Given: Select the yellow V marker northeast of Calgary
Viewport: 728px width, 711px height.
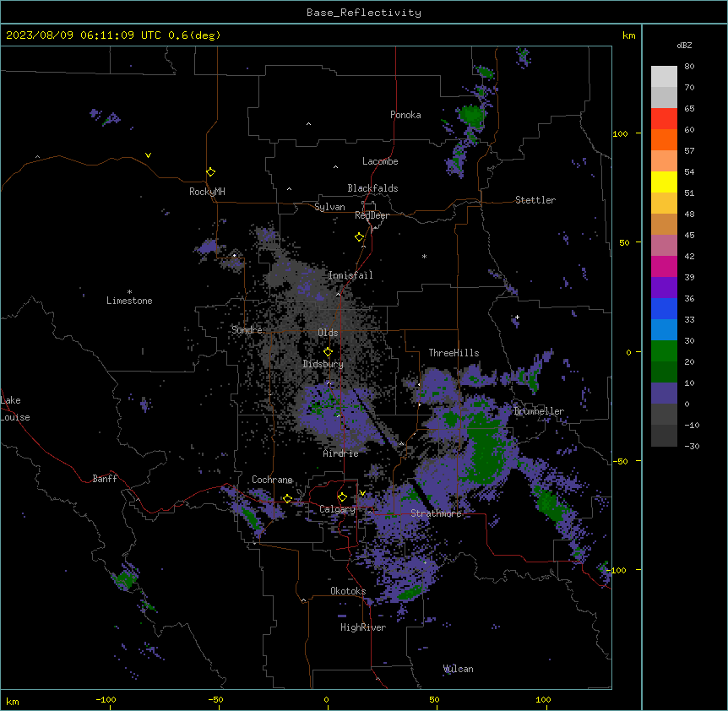Looking at the screenshot, I should point(362,493).
